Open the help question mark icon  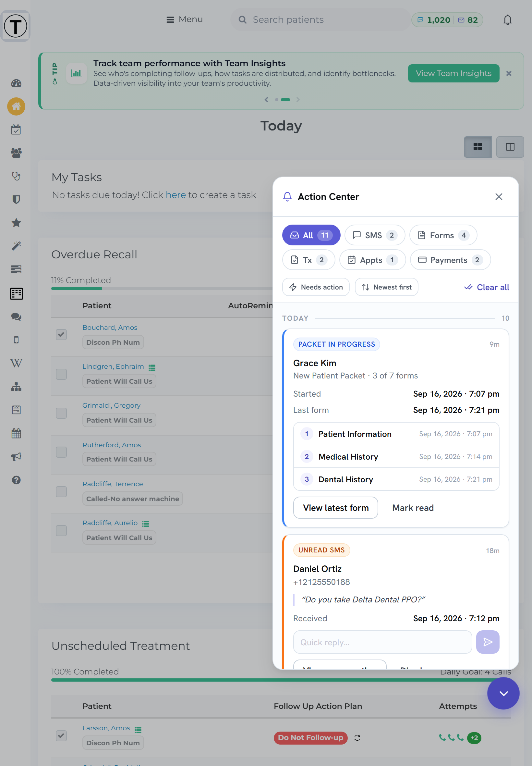[x=16, y=480]
